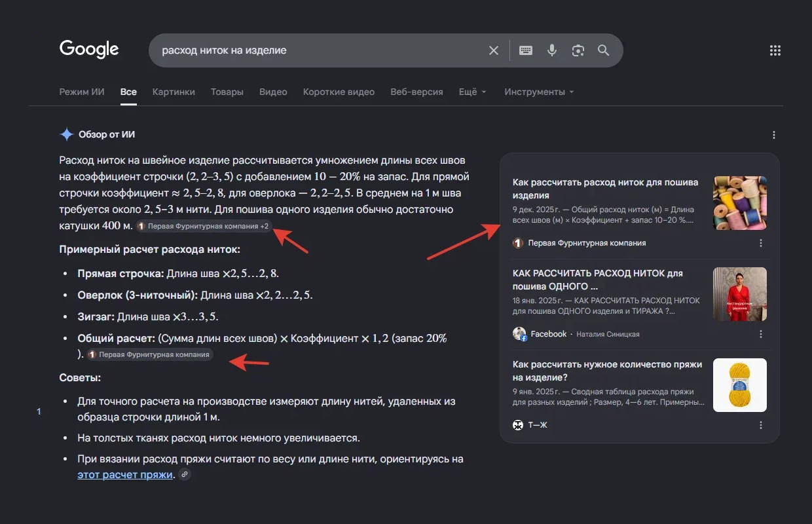Open the Товары tab
Image resolution: width=812 pixels, height=524 pixels.
point(227,92)
